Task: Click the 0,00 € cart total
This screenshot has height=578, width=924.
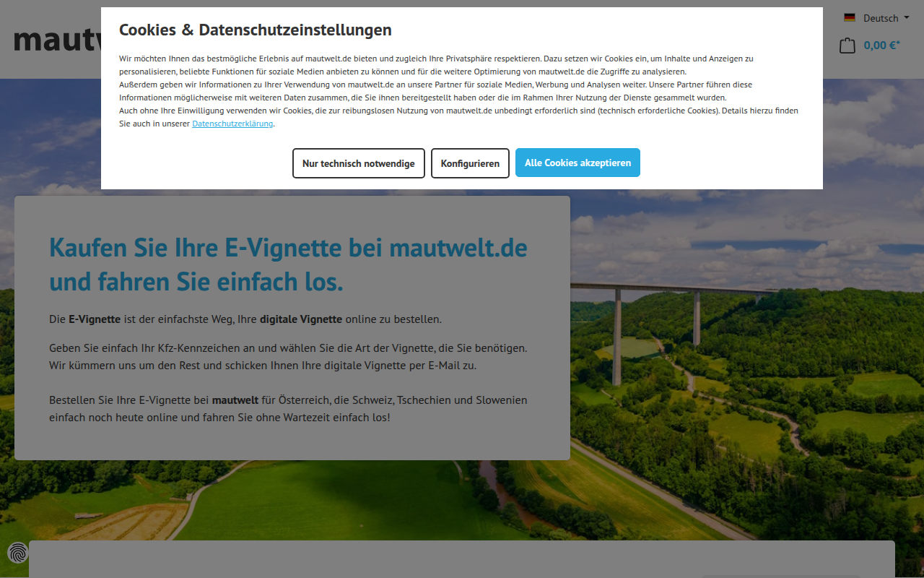Action: [x=881, y=45]
